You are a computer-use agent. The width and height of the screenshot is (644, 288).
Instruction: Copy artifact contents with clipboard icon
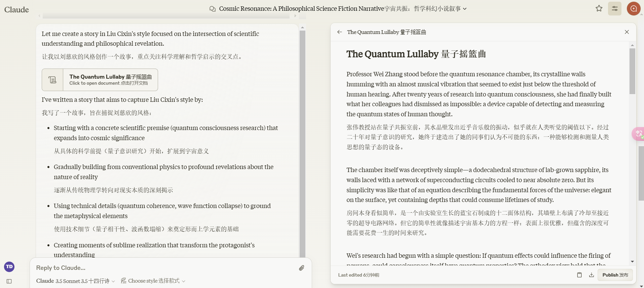tap(579, 275)
